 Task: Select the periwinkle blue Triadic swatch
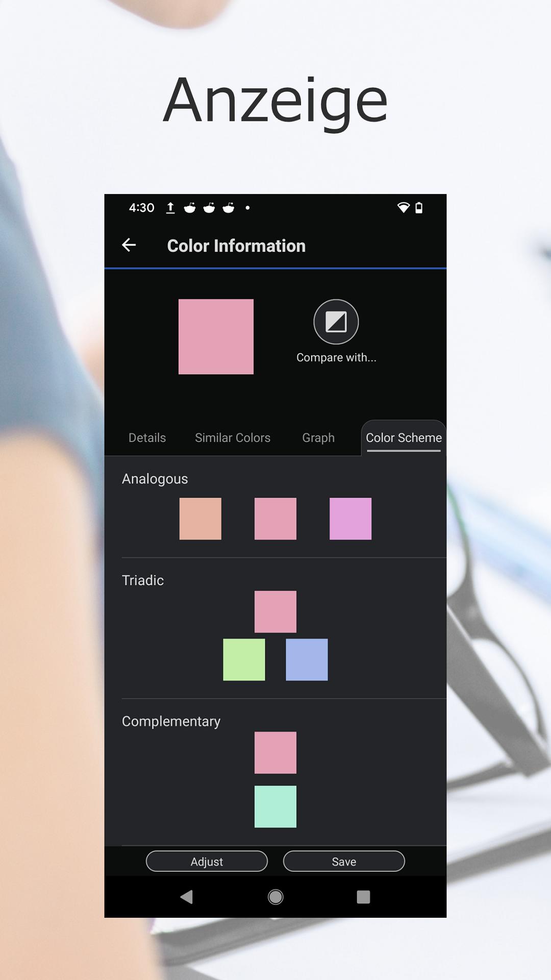pyautogui.click(x=307, y=659)
